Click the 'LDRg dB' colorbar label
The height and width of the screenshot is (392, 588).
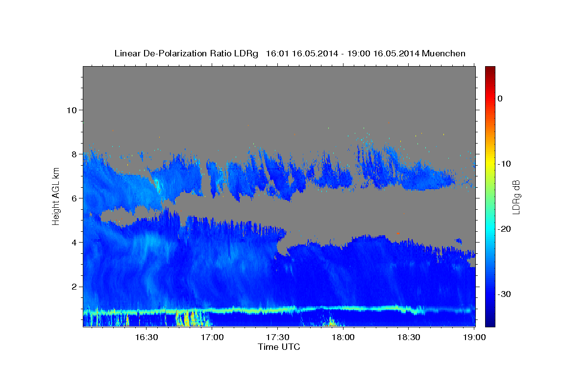[515, 196]
